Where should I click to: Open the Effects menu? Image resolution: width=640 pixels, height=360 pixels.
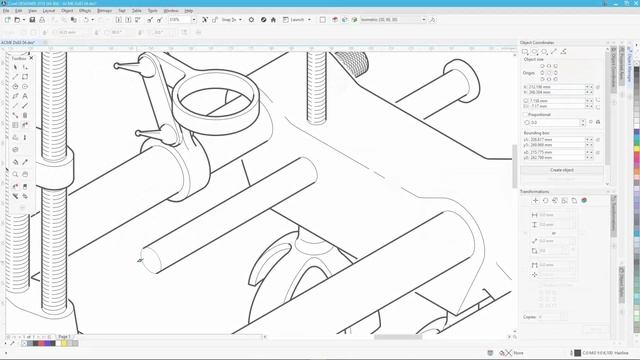click(85, 11)
